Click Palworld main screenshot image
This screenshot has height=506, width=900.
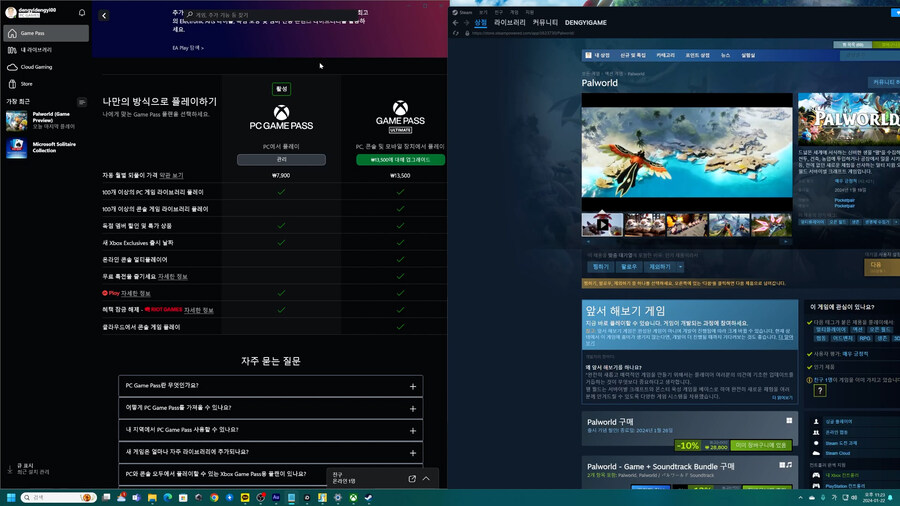(687, 153)
